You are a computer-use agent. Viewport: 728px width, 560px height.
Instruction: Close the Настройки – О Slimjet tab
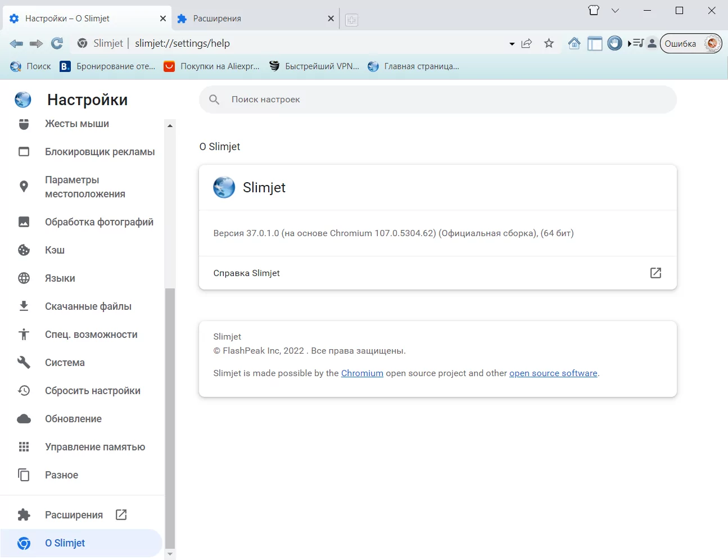pos(163,19)
